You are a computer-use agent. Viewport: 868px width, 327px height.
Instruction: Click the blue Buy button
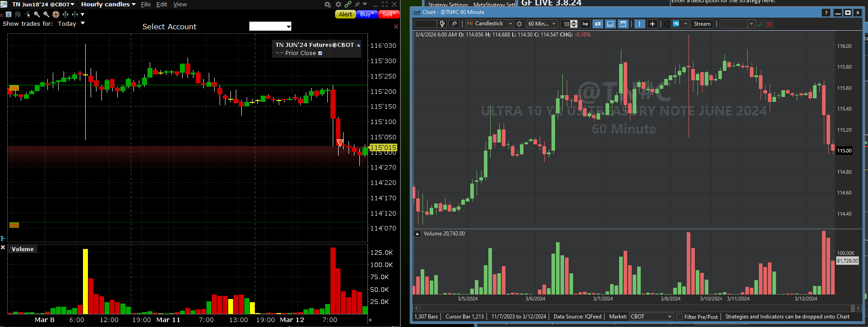367,14
